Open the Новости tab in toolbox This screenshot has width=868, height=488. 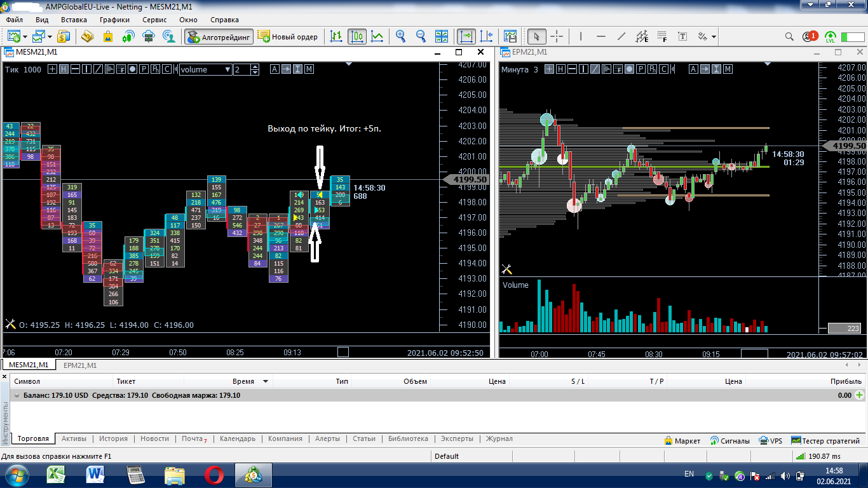[x=155, y=438]
